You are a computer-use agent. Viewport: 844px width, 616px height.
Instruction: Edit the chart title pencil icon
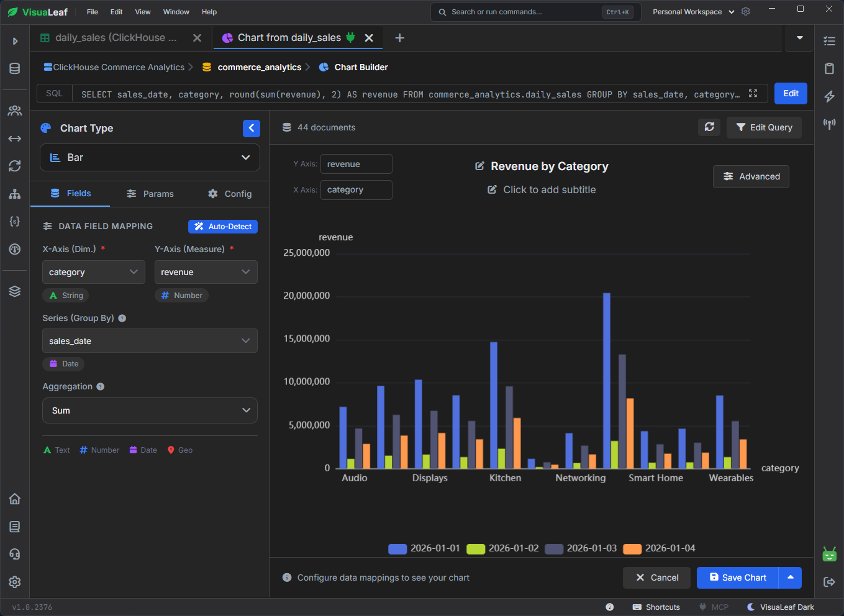(x=479, y=166)
